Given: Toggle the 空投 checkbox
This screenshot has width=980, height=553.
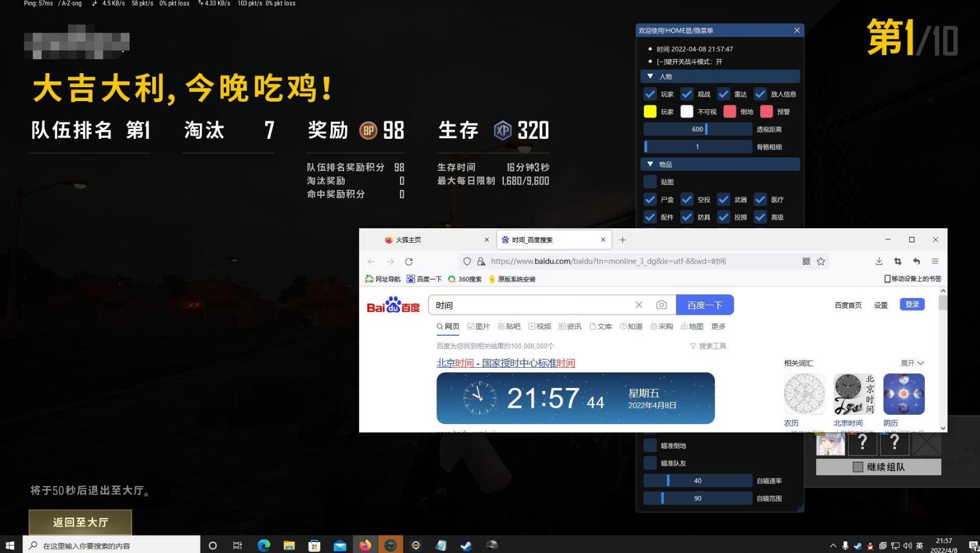Looking at the screenshot, I should [x=687, y=200].
